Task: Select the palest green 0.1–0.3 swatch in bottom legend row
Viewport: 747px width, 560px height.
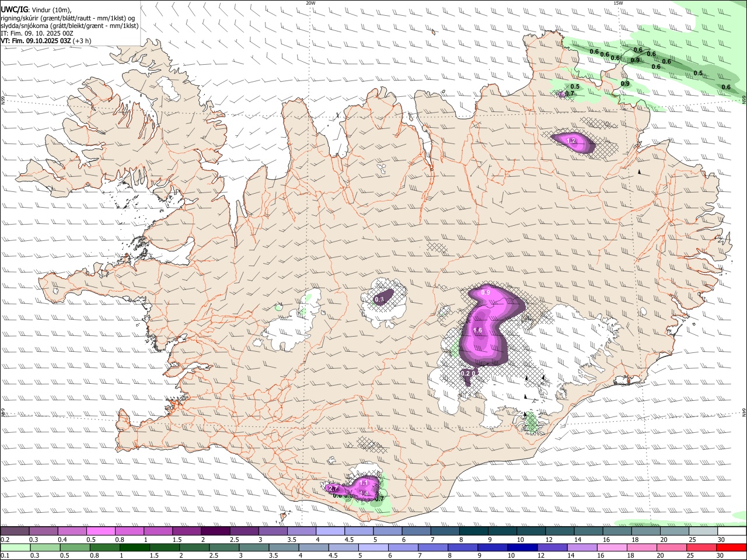Action: (15, 547)
